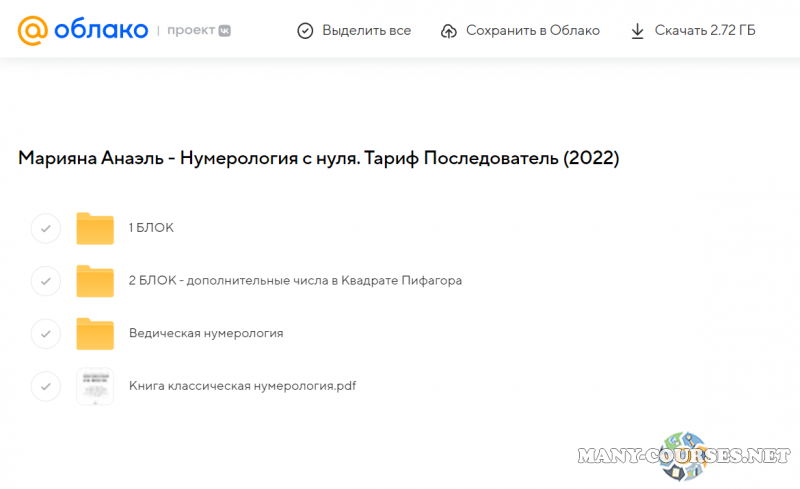
Task: Preview the Книга классическая нумерология PDF thumbnail
Action: (95, 386)
